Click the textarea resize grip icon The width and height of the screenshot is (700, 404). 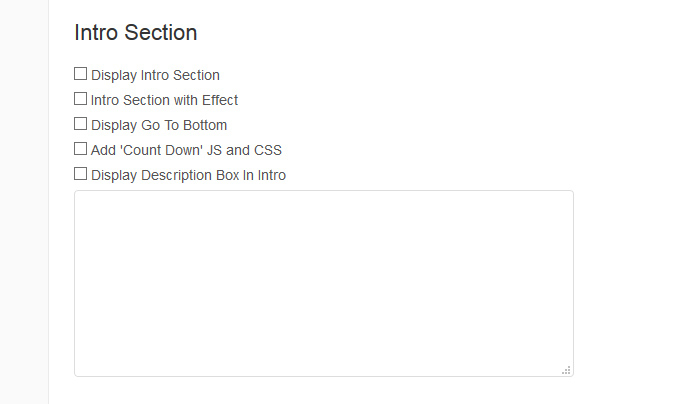point(566,370)
